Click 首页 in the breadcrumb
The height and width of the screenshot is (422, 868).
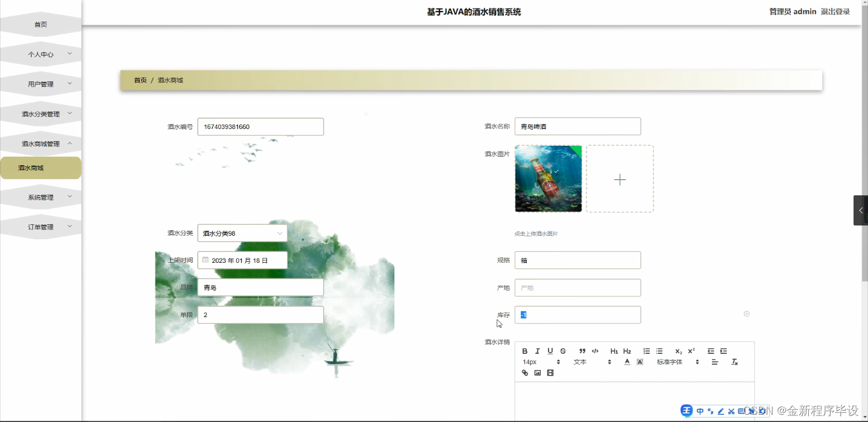click(x=139, y=80)
